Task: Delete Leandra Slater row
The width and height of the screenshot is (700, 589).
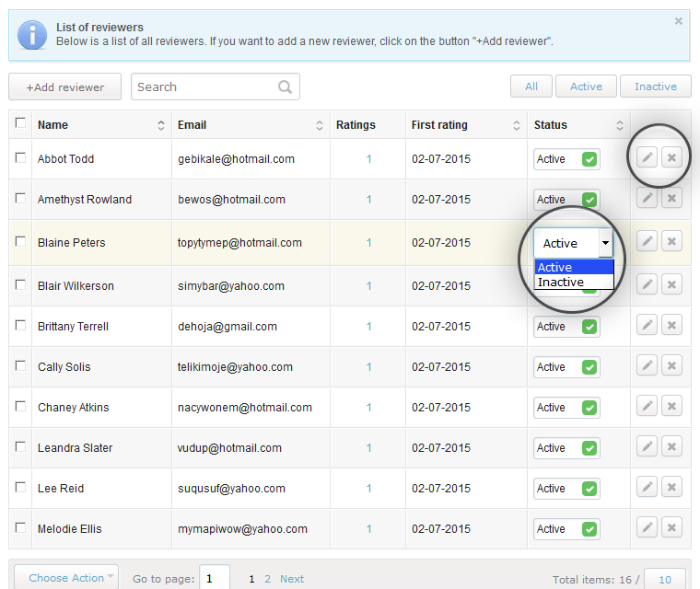Action: [x=671, y=446]
